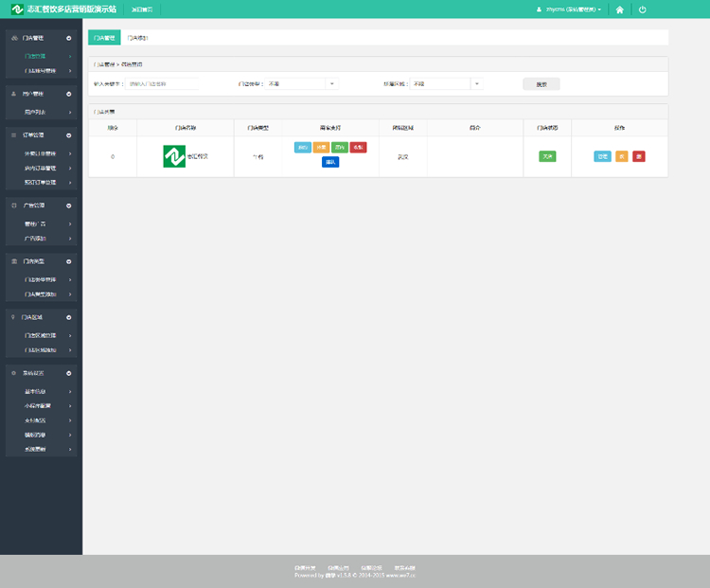Open the 门店类型 filter dropdown

(331, 83)
